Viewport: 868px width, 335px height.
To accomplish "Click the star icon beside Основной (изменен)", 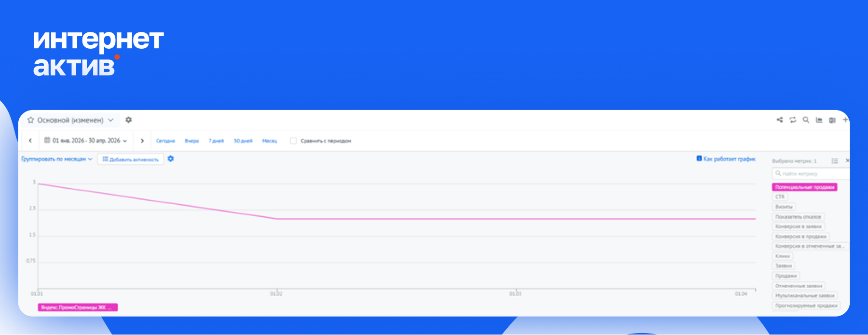I will (x=31, y=120).
